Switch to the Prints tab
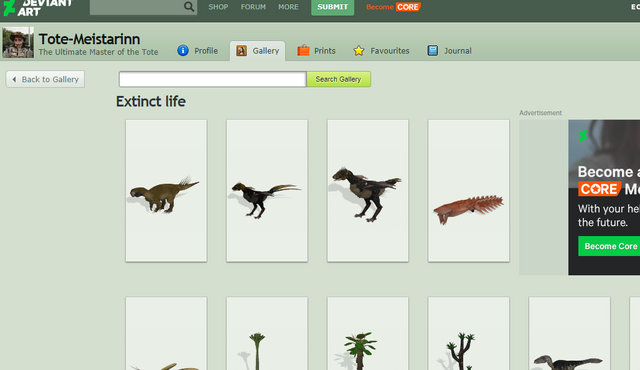 coord(317,51)
